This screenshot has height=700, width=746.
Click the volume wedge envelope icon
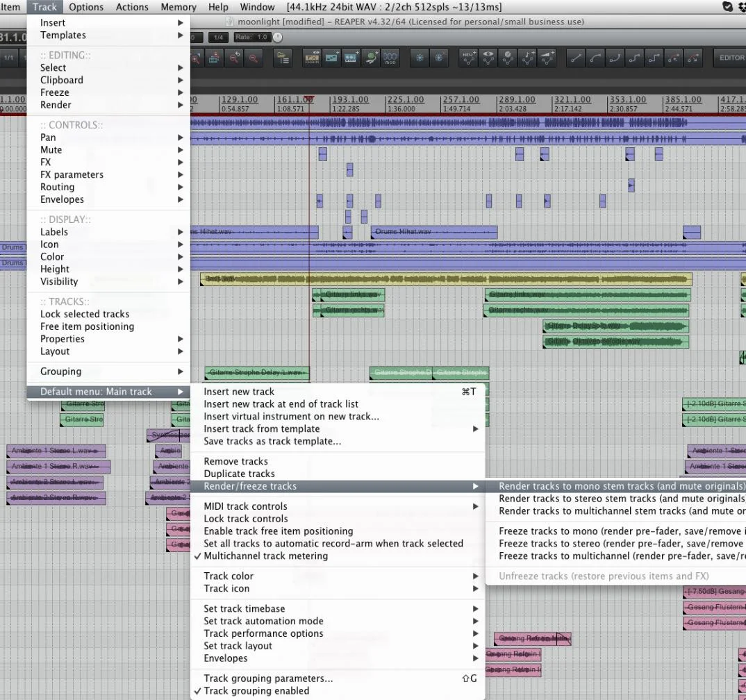548,58
